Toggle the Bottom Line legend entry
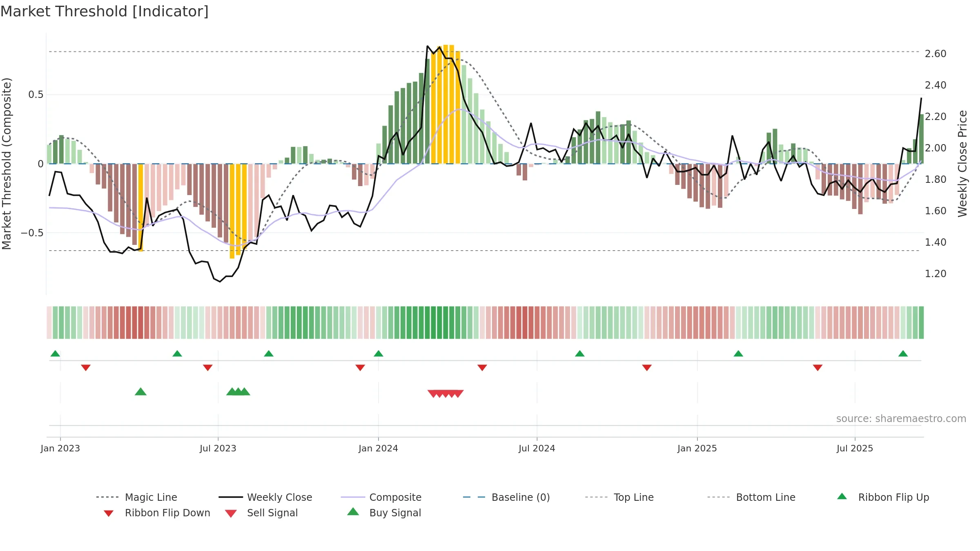 751,497
